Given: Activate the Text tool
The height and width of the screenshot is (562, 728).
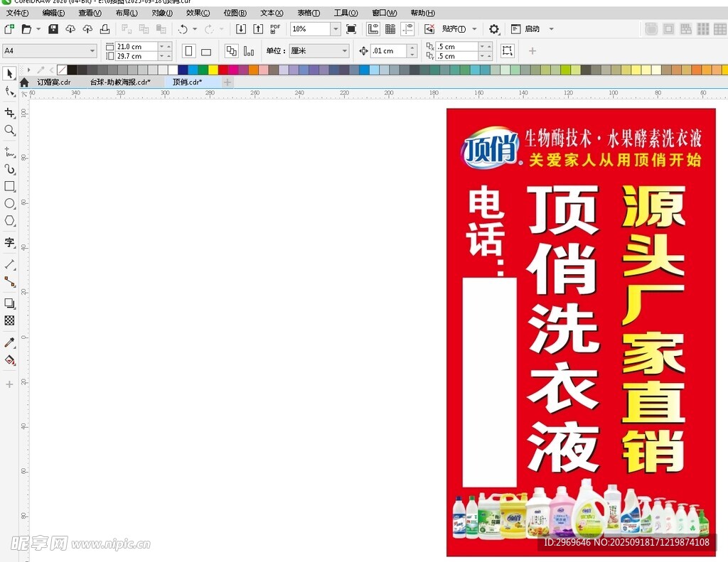Looking at the screenshot, I should click(x=9, y=242).
